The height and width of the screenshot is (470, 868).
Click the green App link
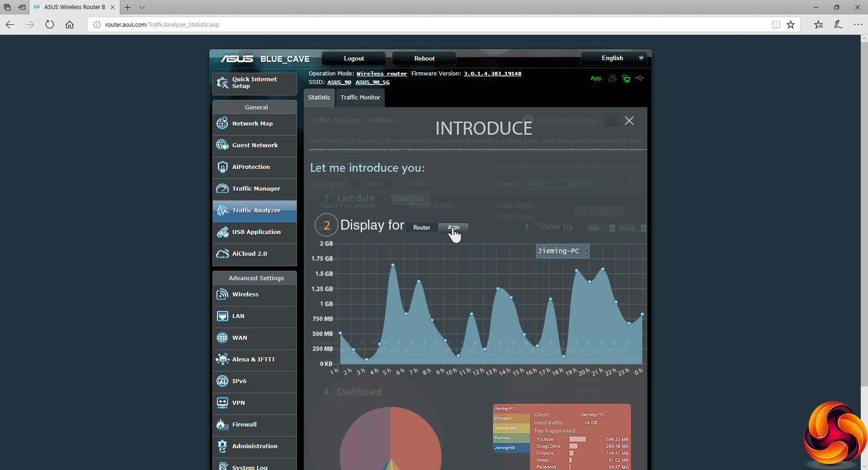click(x=596, y=78)
